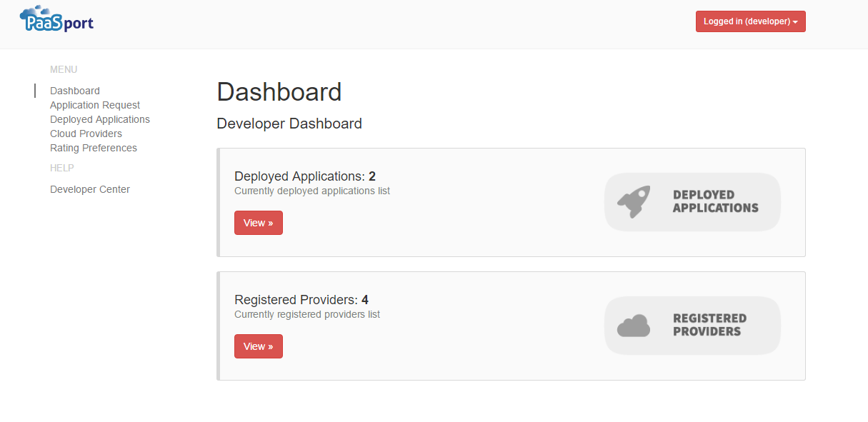Screen dimensions: 868x422
Task: View the deployed applications list
Action: [x=259, y=223]
